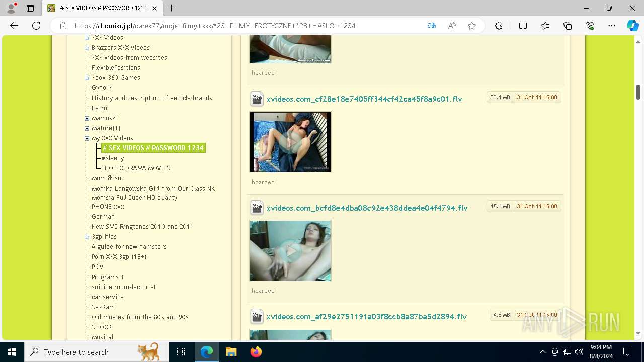Viewport: 644px width, 362px height.
Task: Open the Windows Start menu
Action: [x=12, y=352]
